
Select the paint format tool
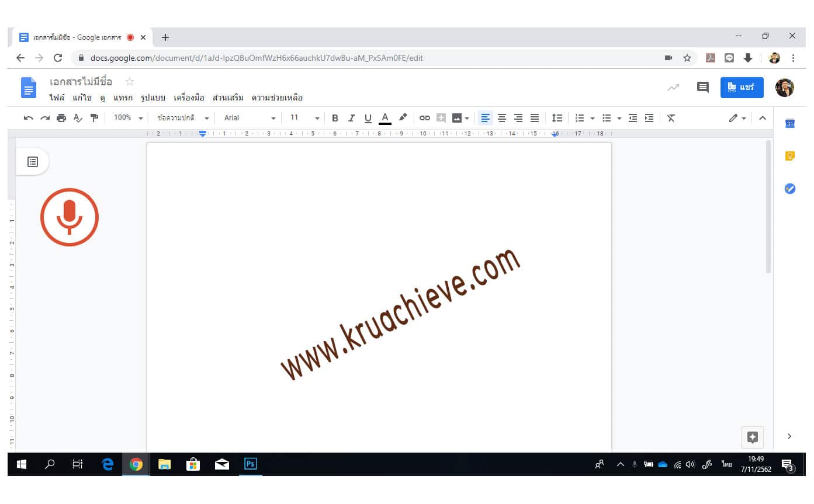click(95, 118)
